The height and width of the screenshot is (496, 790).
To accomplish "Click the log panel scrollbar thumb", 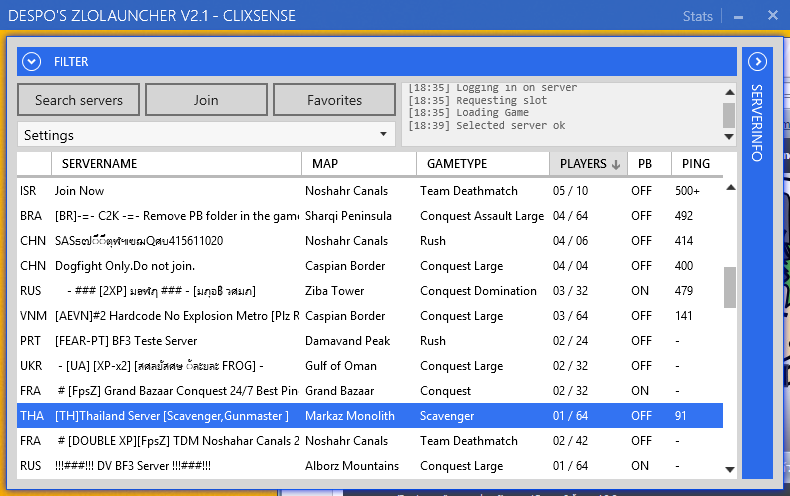I will tap(729, 115).
